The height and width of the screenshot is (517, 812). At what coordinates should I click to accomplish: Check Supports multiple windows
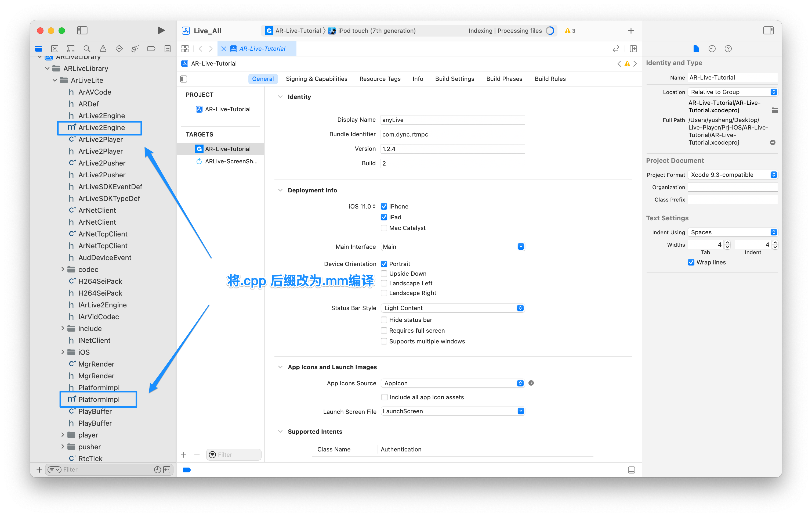(384, 341)
